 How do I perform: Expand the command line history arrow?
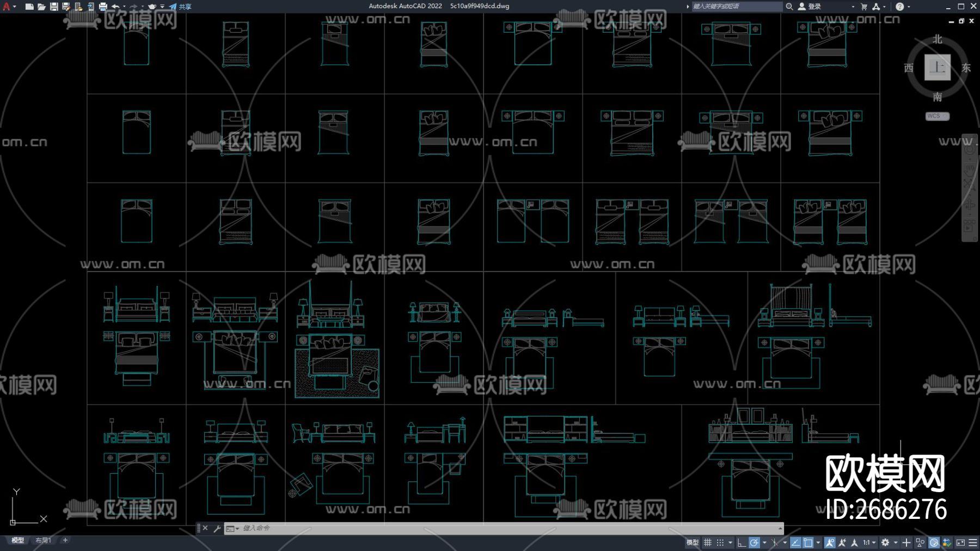click(780, 528)
